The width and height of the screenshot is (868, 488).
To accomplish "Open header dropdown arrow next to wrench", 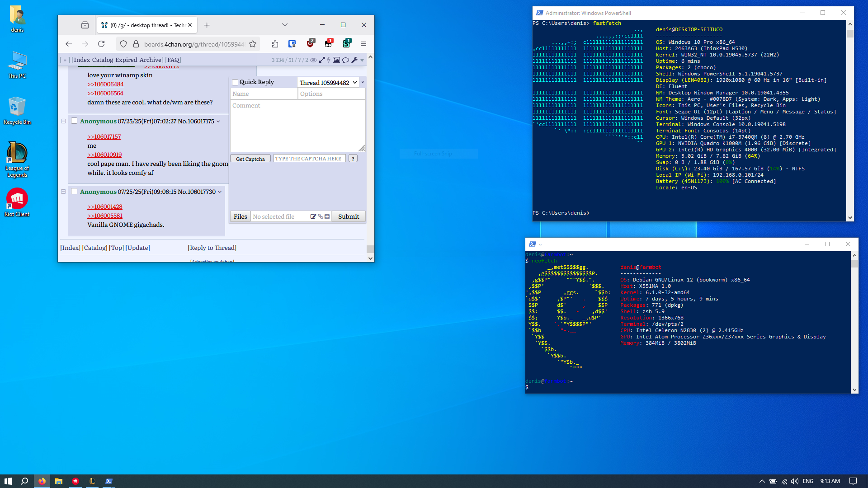I will (362, 61).
